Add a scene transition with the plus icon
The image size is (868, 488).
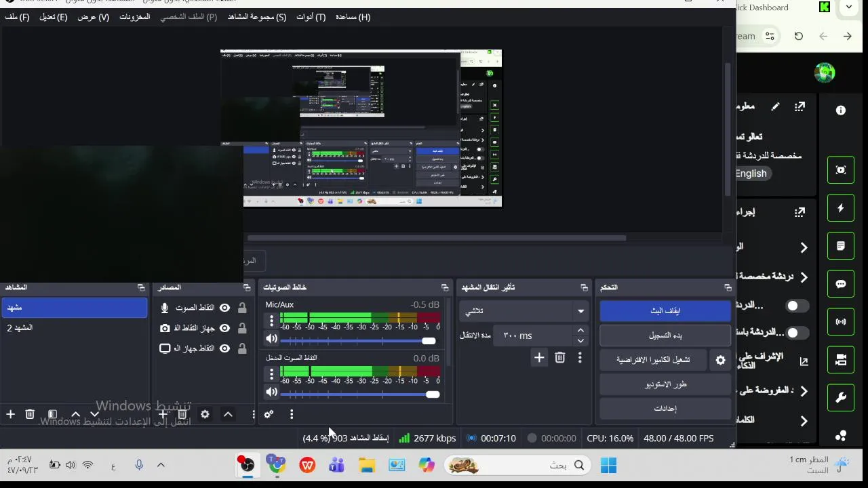pyautogui.click(x=539, y=357)
